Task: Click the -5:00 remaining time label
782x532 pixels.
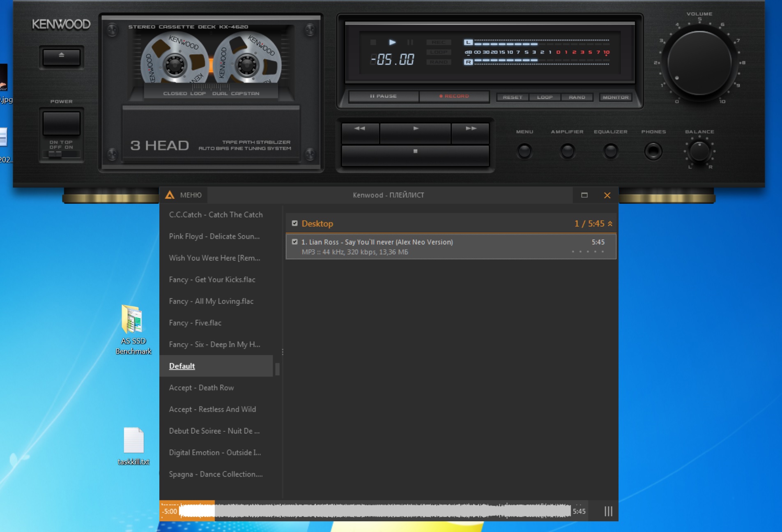Action: click(x=169, y=511)
